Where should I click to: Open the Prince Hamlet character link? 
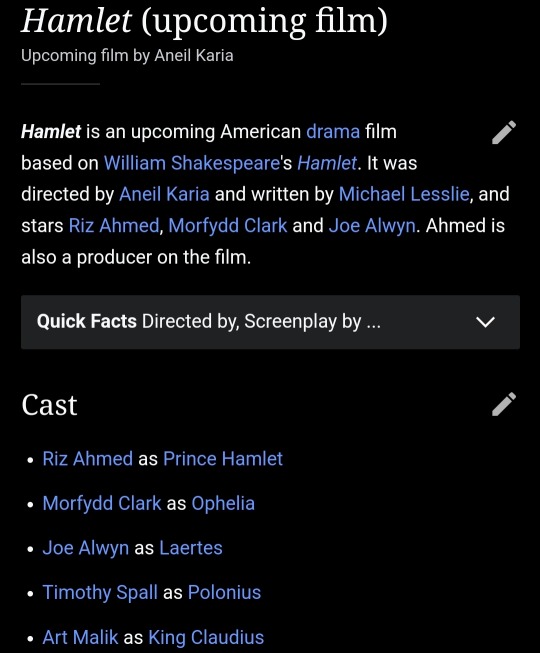223,459
